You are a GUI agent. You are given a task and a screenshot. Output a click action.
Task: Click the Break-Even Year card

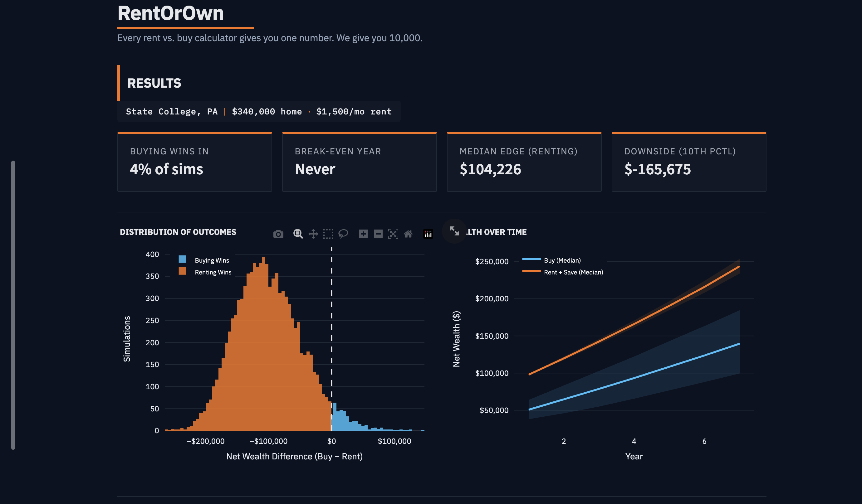coord(359,162)
